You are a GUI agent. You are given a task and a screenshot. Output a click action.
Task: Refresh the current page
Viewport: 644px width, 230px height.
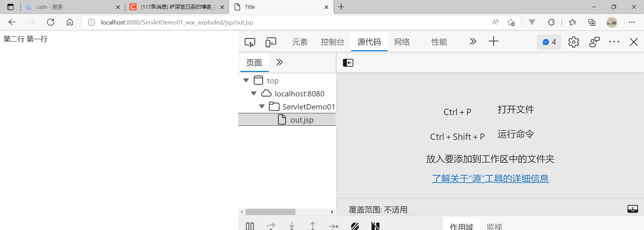(51, 22)
